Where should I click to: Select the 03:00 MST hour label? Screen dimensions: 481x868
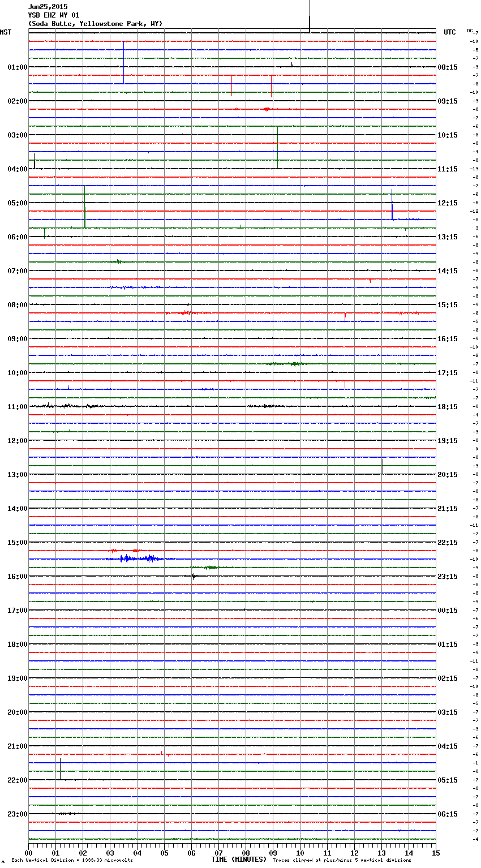tap(18, 135)
